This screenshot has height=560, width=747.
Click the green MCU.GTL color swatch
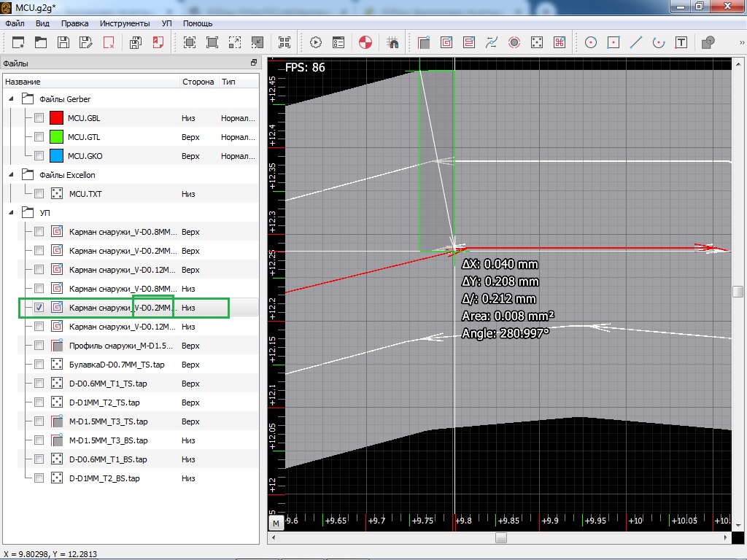pos(57,137)
